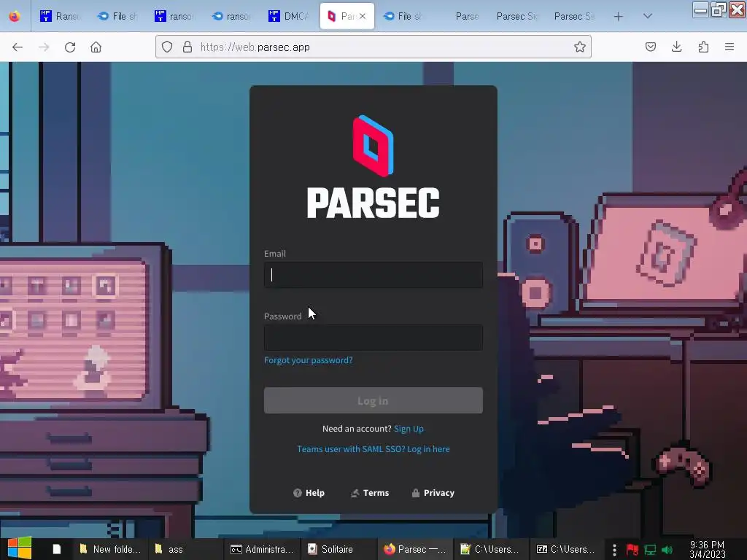Switch to Administrator command prompt
Screen dimensions: 747x560
click(x=262, y=549)
